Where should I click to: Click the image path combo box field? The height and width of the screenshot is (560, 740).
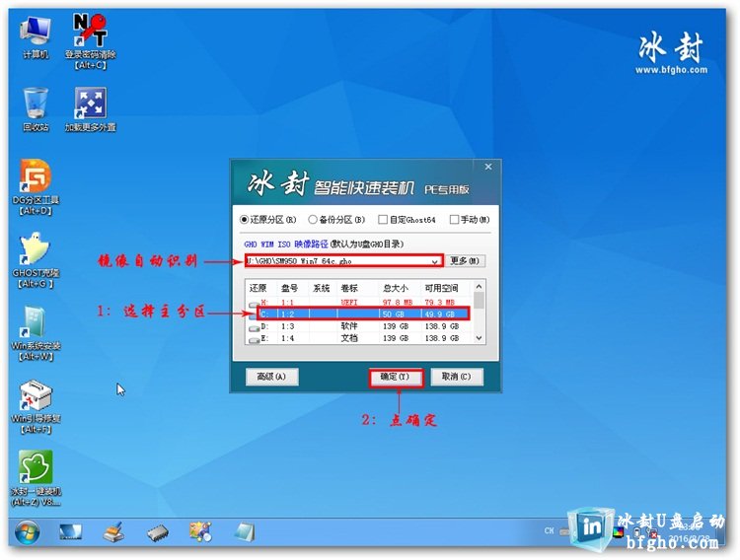point(343,261)
